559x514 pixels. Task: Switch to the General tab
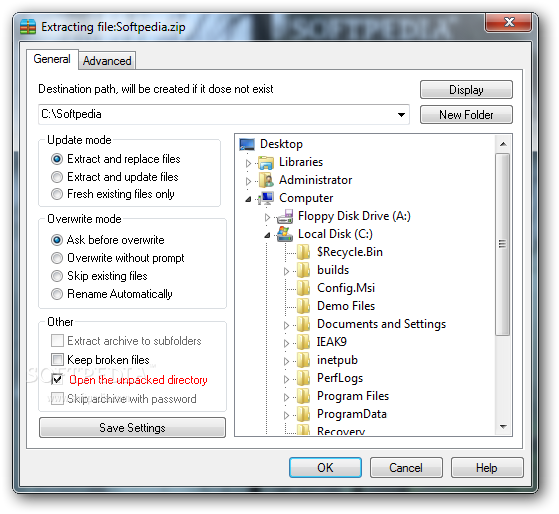tap(52, 59)
